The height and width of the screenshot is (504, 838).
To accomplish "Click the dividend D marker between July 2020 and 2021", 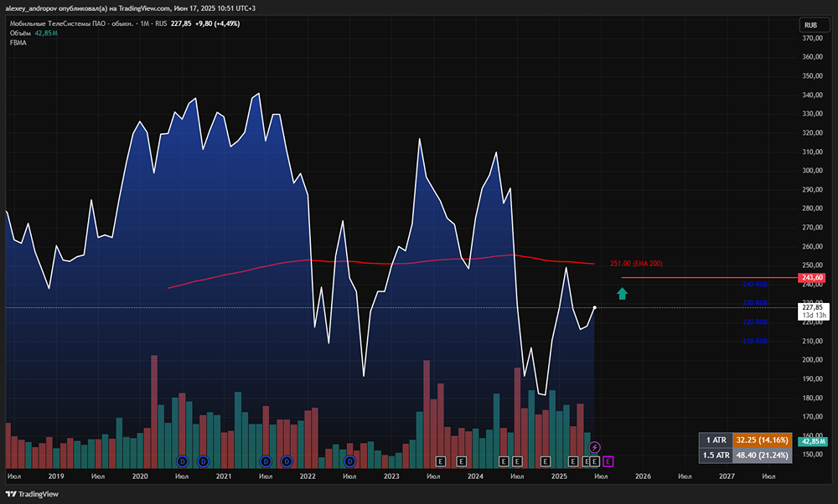I will pyautogui.click(x=203, y=461).
